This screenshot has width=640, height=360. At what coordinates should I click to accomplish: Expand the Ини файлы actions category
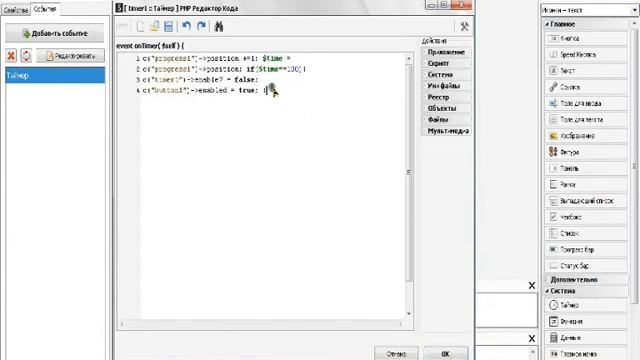(446, 86)
